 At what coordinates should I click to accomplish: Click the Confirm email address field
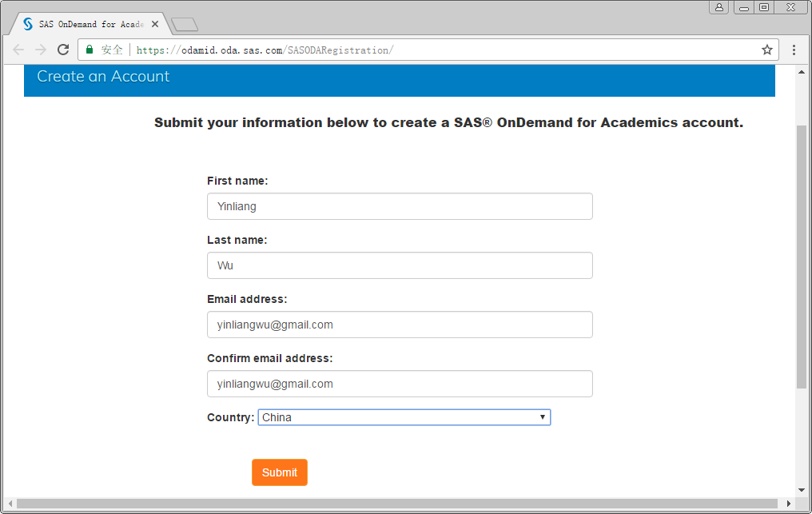click(400, 384)
